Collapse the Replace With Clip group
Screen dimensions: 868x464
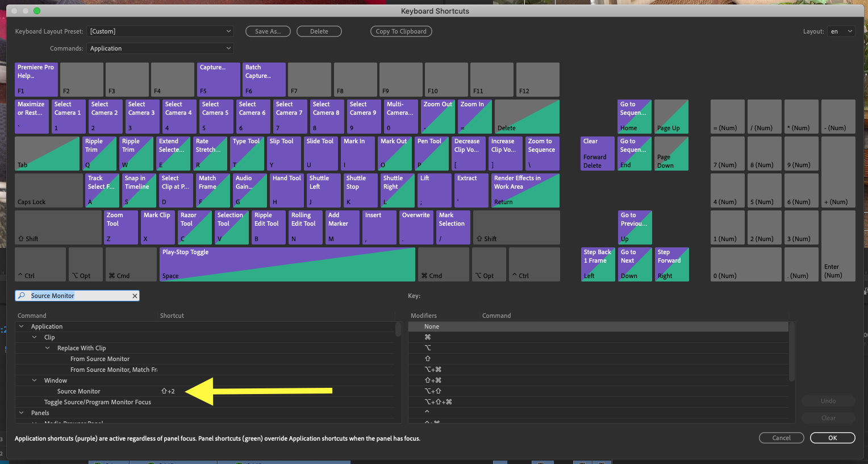[48, 348]
